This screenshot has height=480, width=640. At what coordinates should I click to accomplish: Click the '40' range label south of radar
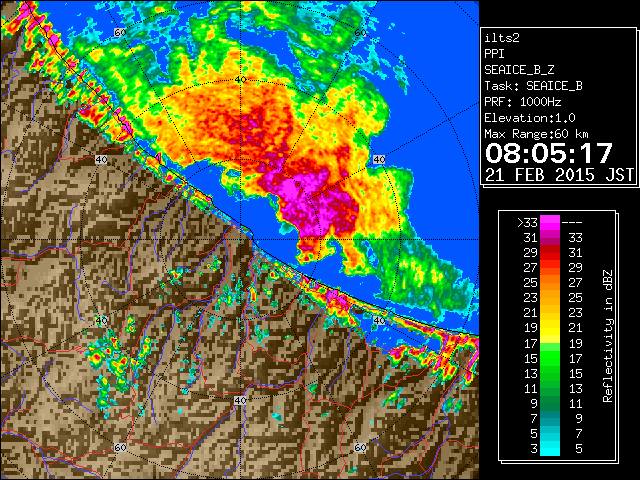(240, 400)
